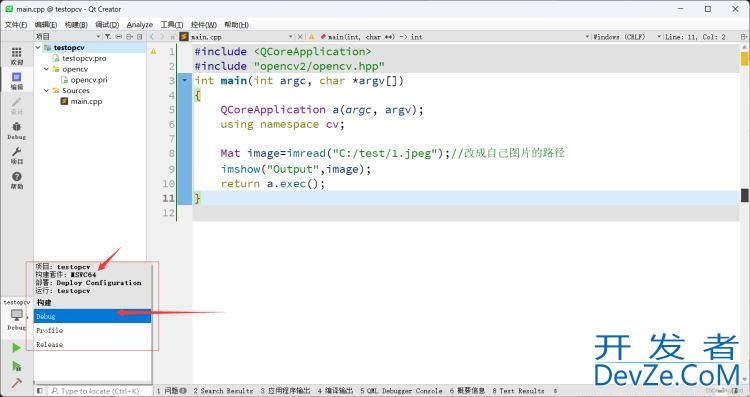The width and height of the screenshot is (750, 397).
Task: Open the Help (帮助) mode
Action: pos(16,180)
